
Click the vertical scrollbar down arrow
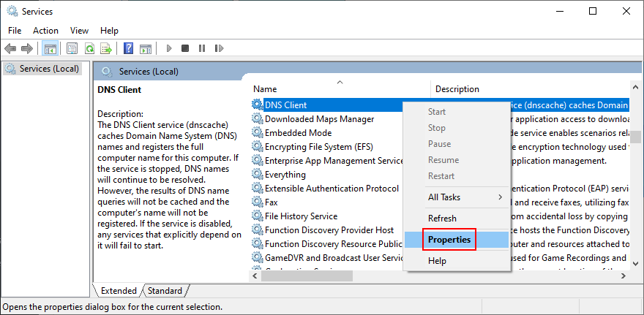[635, 264]
